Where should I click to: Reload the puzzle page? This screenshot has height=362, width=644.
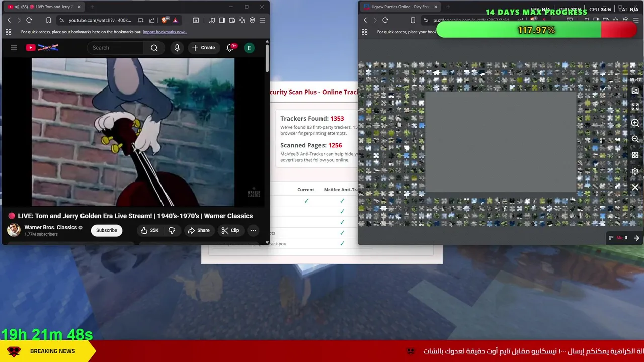[385, 20]
